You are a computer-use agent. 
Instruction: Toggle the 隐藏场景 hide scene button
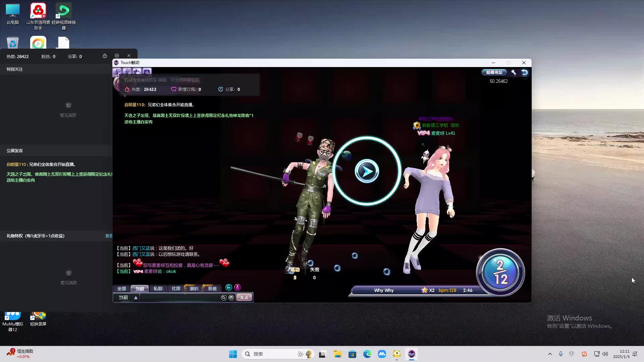(494, 72)
